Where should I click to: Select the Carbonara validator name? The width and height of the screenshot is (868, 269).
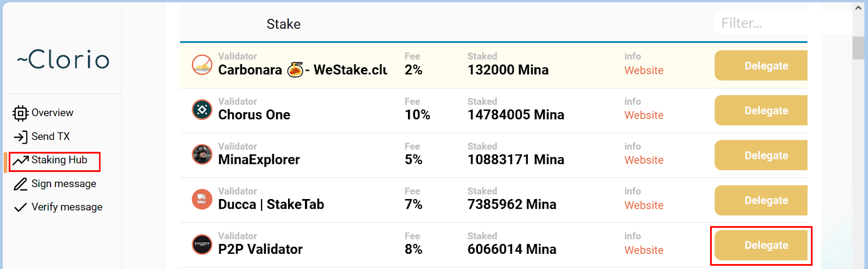[303, 70]
